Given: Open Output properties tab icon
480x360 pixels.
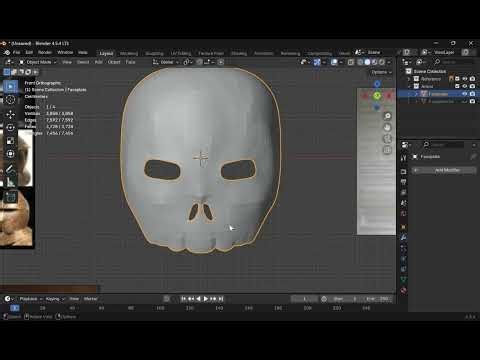Looking at the screenshot, I should (x=403, y=182).
